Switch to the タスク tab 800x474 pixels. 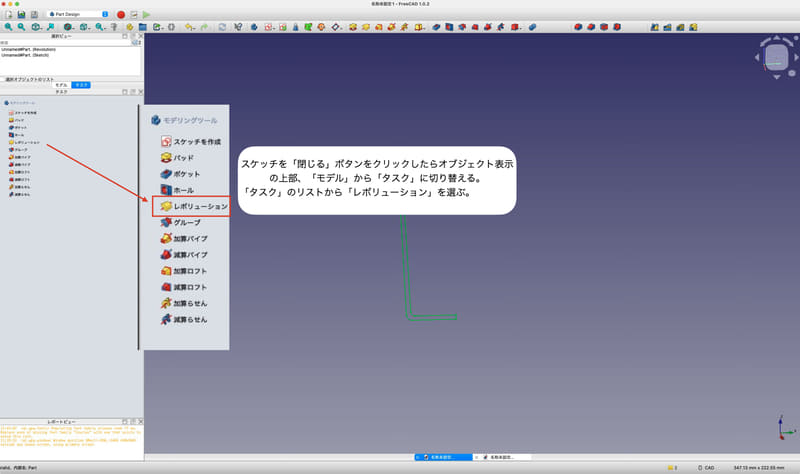click(x=81, y=85)
